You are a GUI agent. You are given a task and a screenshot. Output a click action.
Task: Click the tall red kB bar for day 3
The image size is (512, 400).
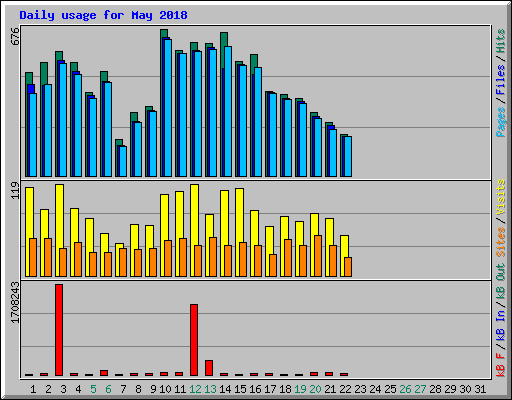(x=59, y=330)
